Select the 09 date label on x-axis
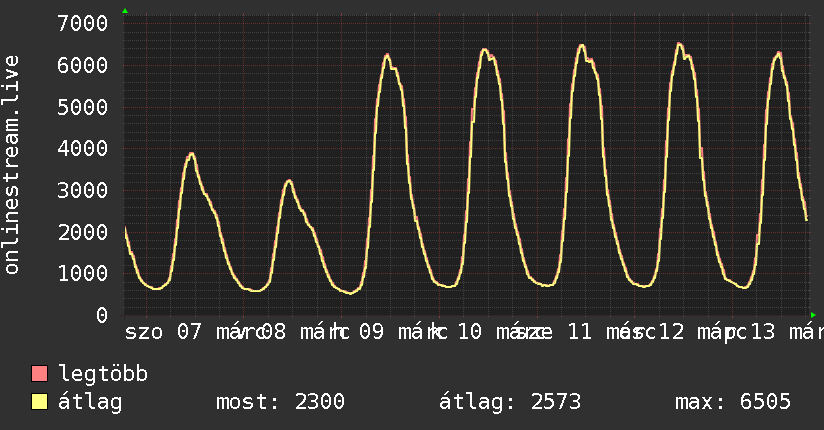 pyautogui.click(x=369, y=332)
